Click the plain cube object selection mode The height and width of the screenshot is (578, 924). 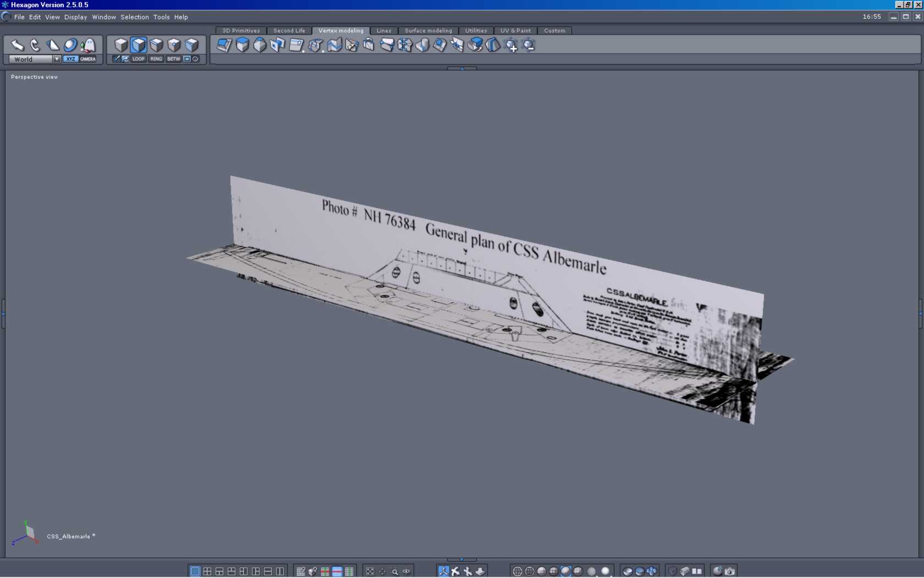121,45
